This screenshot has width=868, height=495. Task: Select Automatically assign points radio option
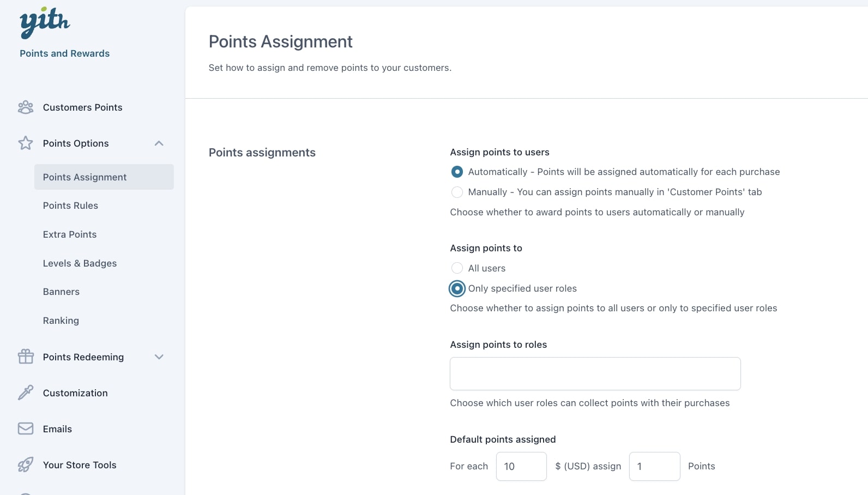pyautogui.click(x=457, y=172)
